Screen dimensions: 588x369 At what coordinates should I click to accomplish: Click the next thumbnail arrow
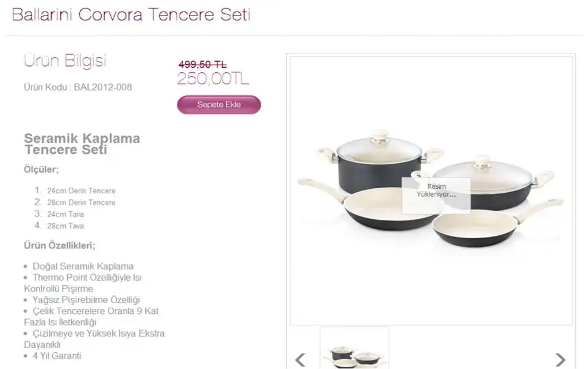coord(560,360)
